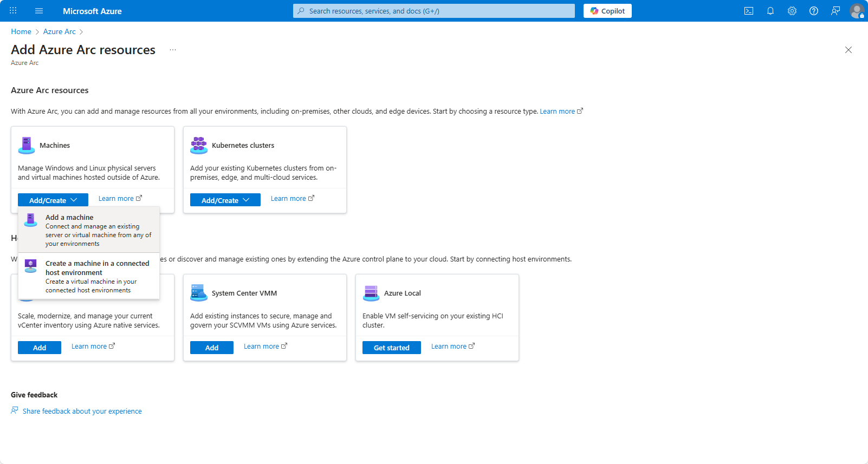Click the Copilot button

[607, 11]
